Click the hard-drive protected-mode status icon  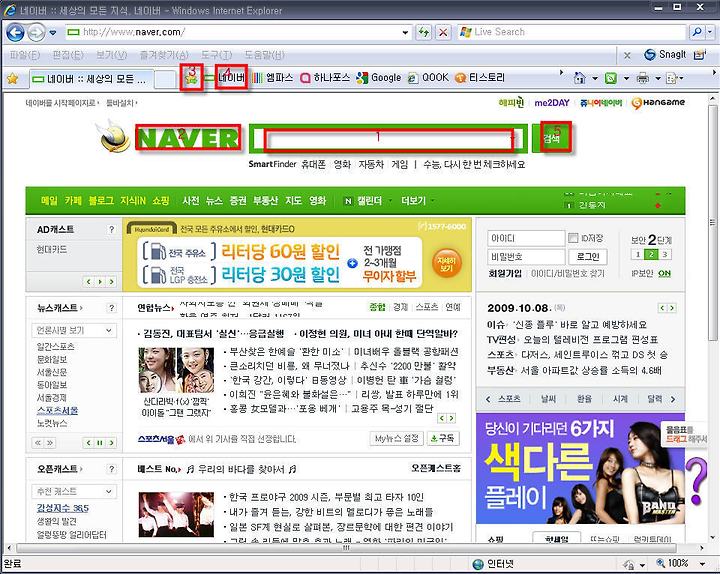(629, 564)
